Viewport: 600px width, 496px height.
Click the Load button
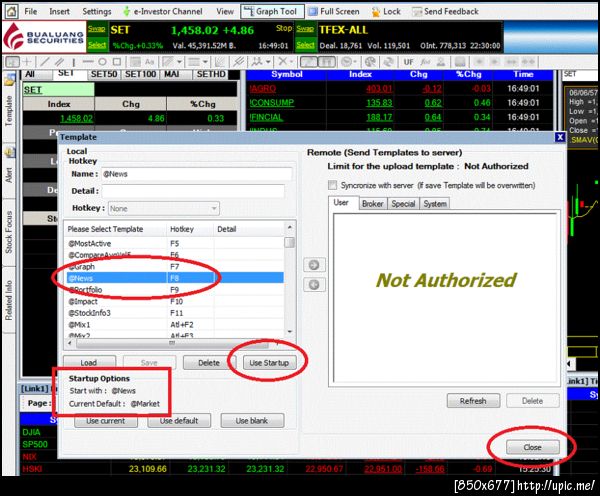click(x=89, y=363)
